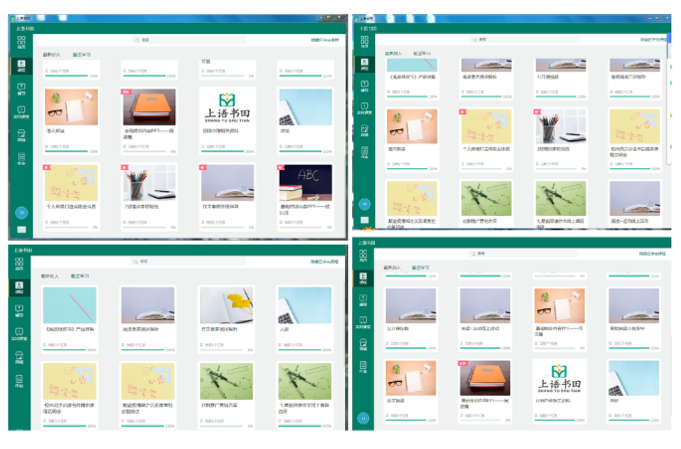Click the green header link in bottom-right window
Image resolution: width=681 pixels, height=449 pixels.
coord(652,254)
